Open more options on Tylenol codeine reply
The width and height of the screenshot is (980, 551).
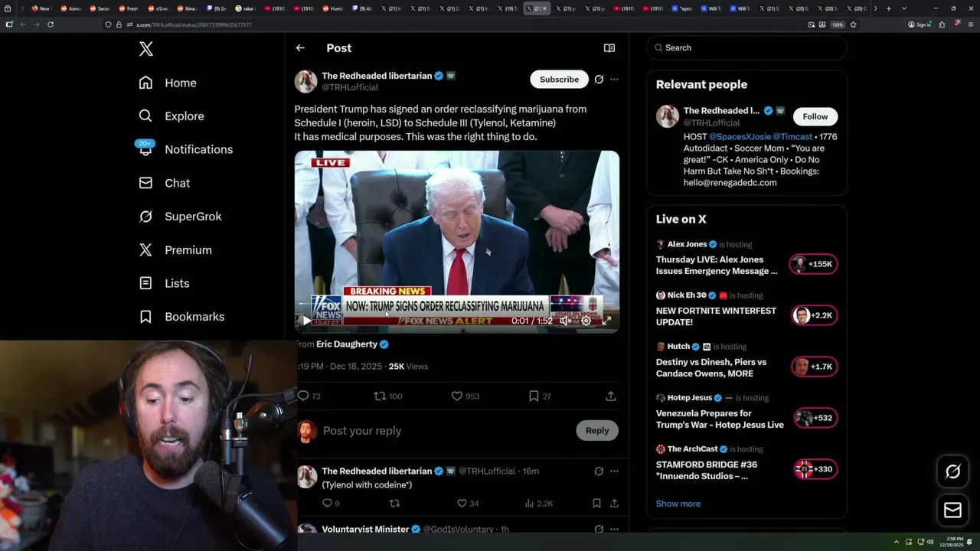click(x=614, y=471)
